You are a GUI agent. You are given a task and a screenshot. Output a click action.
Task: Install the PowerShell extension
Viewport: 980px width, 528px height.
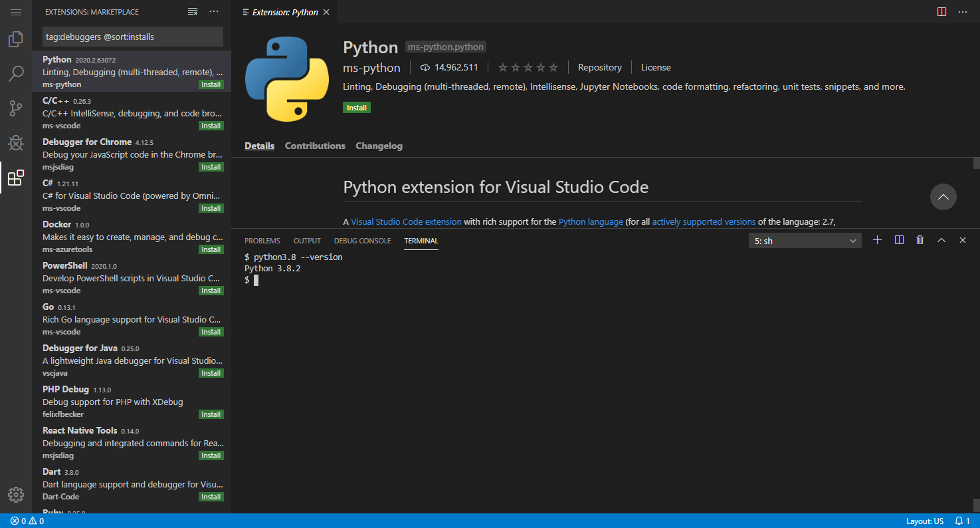(211, 291)
